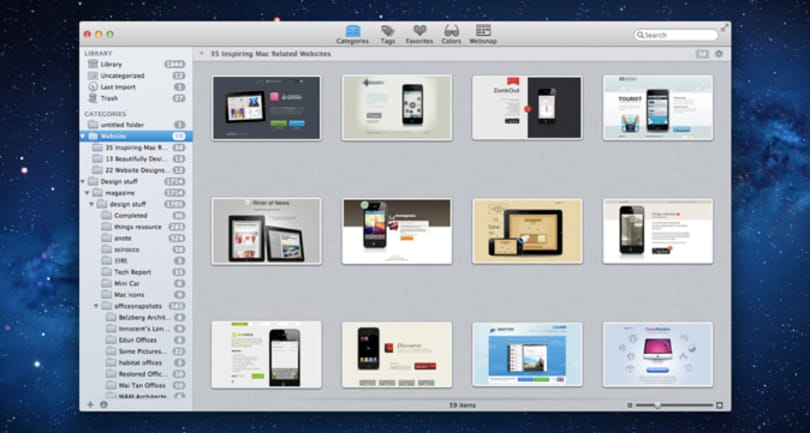The image size is (810, 433).
Task: Select the Completed folder
Action: click(136, 215)
